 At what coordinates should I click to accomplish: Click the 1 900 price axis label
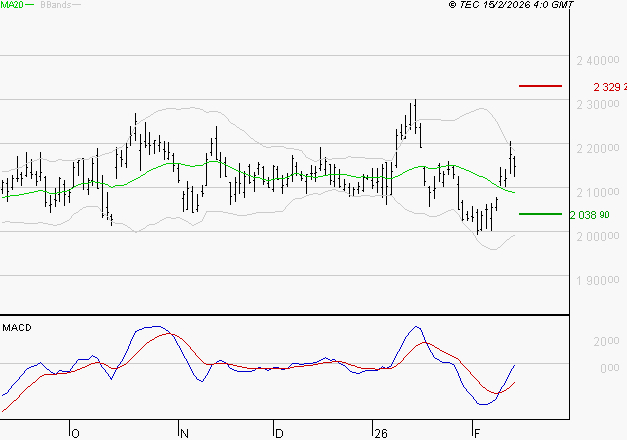(x=598, y=280)
